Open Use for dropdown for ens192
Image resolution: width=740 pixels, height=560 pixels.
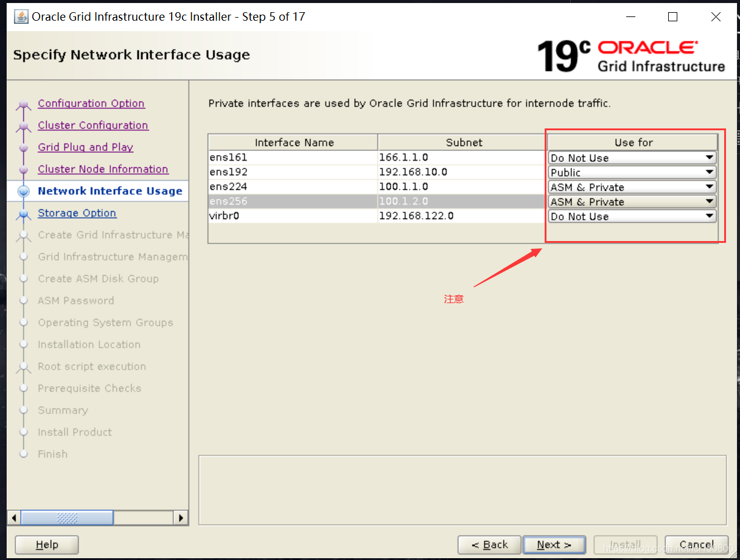[632, 172]
